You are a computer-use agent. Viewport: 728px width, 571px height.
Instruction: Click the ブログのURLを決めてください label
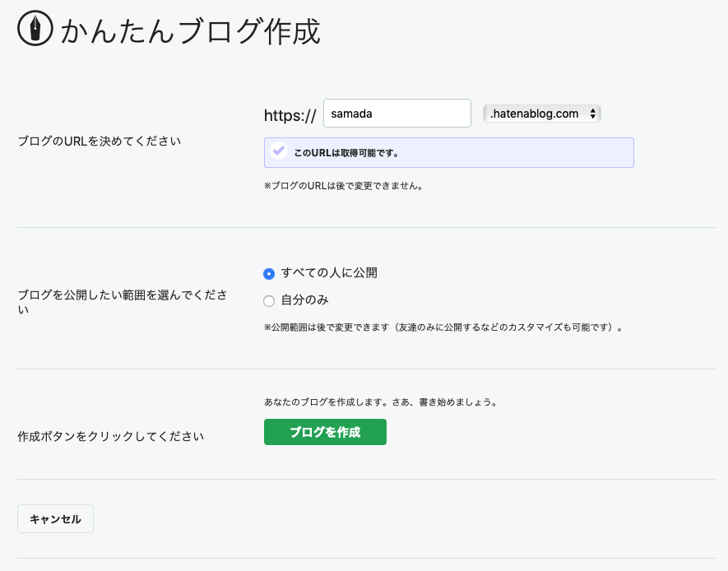100,142
